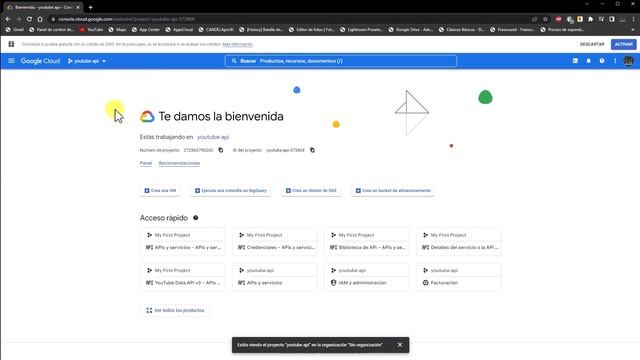640x360 pixels.
Task: Click the browser home icon
Action: (x=40, y=19)
